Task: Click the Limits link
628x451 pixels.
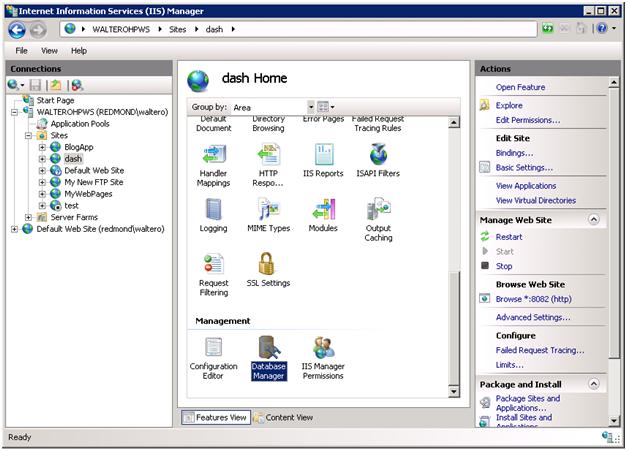Action: coord(509,365)
